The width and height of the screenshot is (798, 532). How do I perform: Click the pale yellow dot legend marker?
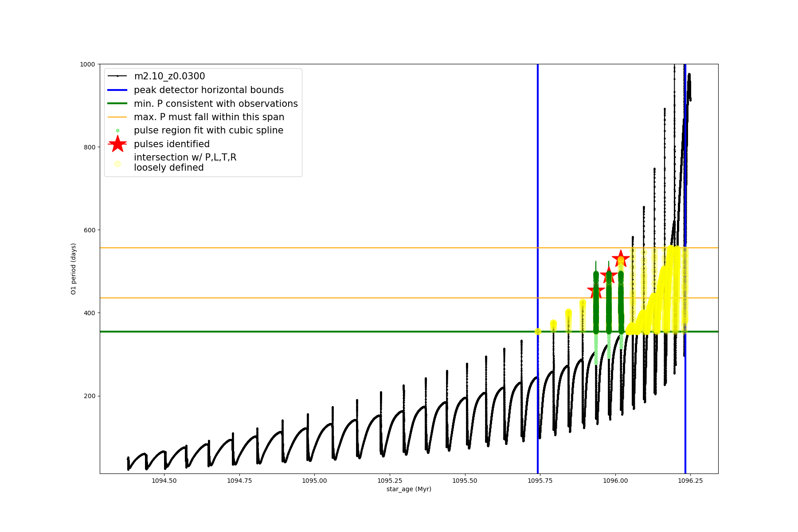pyautogui.click(x=117, y=164)
